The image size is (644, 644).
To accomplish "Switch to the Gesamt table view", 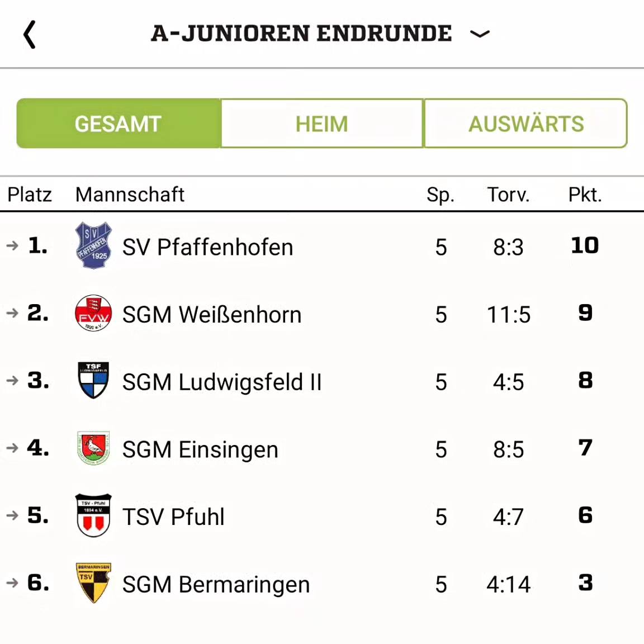I will (119, 124).
